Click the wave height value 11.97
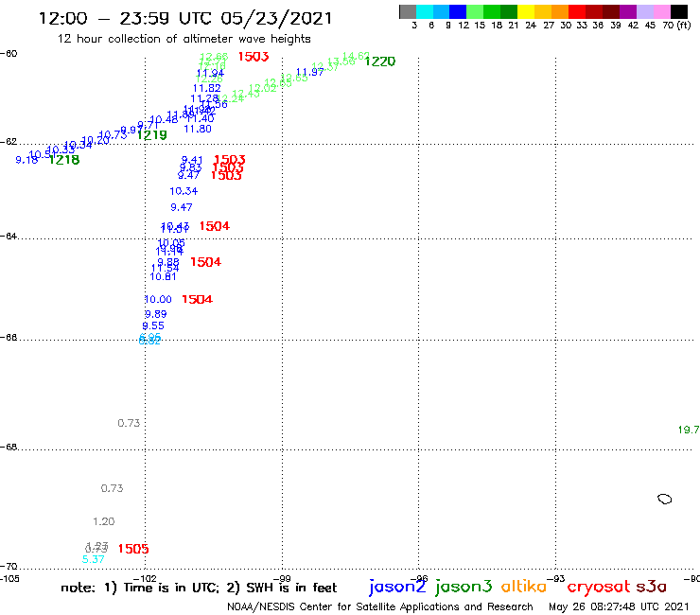 [x=310, y=72]
